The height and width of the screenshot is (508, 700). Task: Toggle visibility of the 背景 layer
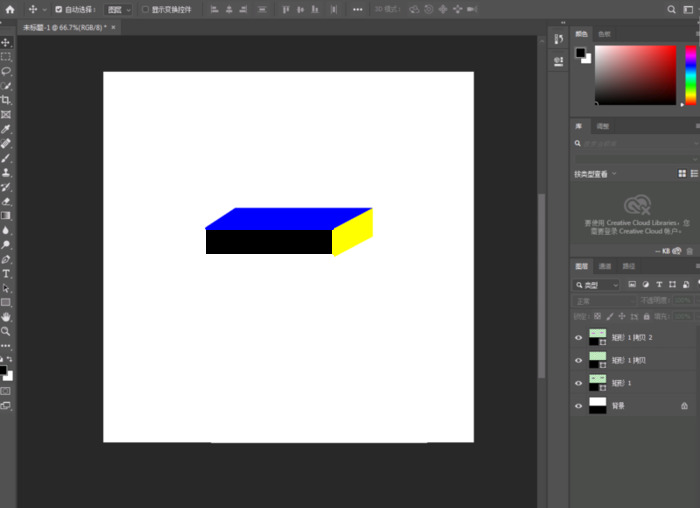(x=578, y=406)
